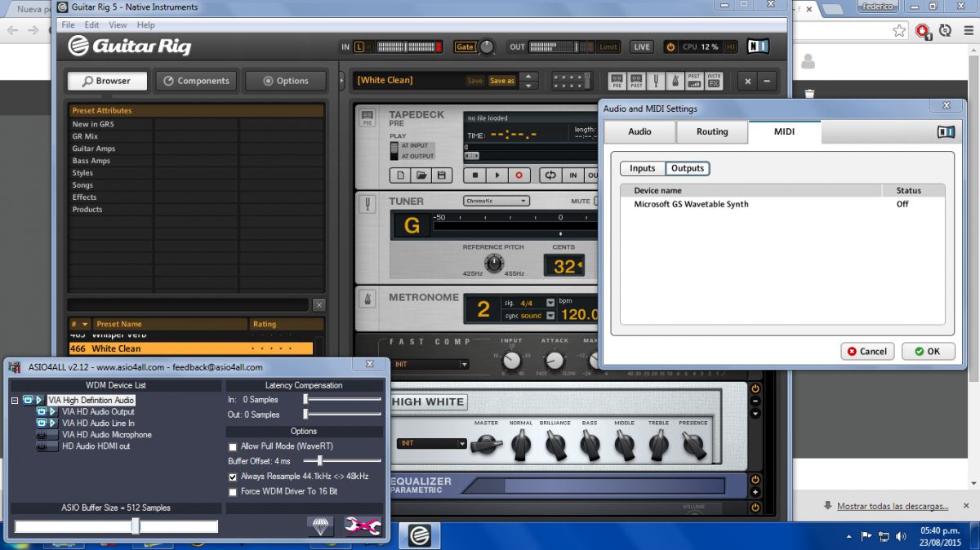
Task: Open the Help menu in Guitar Rig
Action: click(x=145, y=25)
